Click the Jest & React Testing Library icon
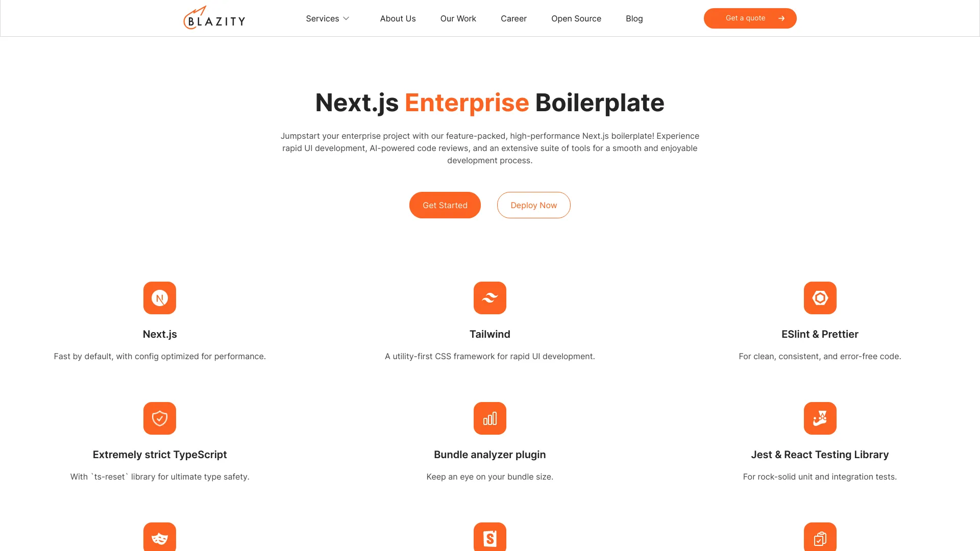980x551 pixels. click(820, 418)
